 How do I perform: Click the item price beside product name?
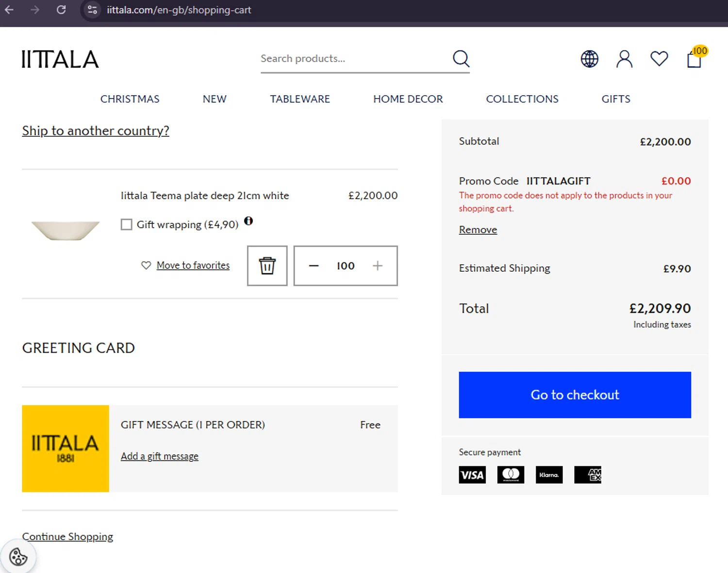pyautogui.click(x=373, y=196)
